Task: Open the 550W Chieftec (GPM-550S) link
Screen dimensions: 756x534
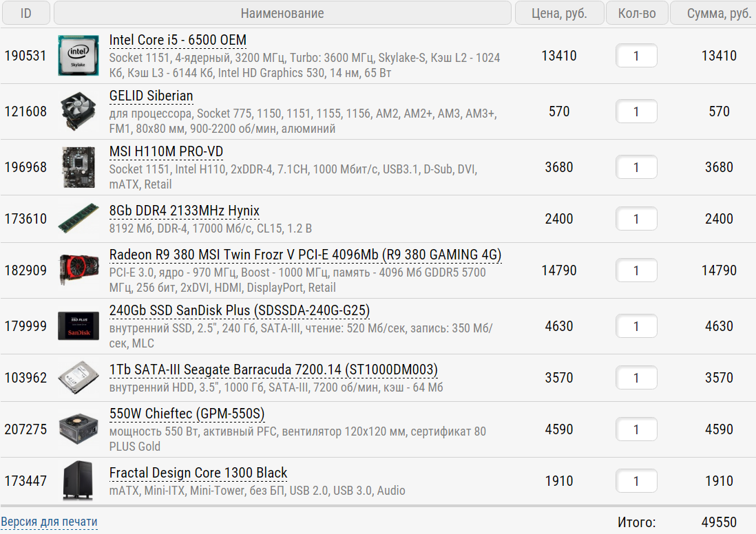Action: (187, 414)
